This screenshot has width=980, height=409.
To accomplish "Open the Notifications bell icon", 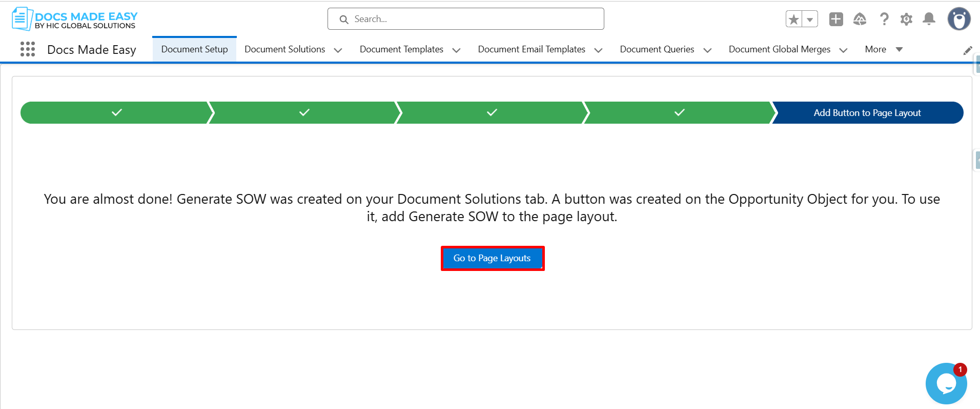I will coord(929,20).
